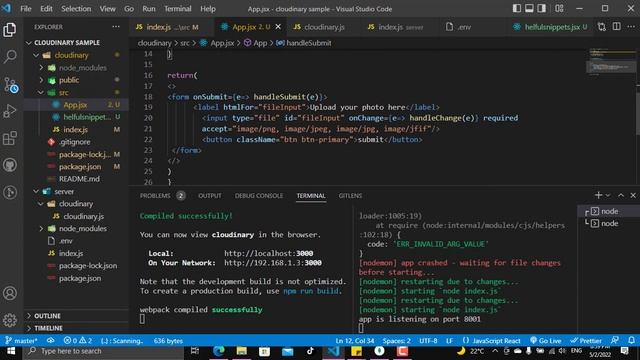This screenshot has width=640, height=360.
Task: Switch to the helfulsnippets.jsx tab
Action: coord(549,27)
